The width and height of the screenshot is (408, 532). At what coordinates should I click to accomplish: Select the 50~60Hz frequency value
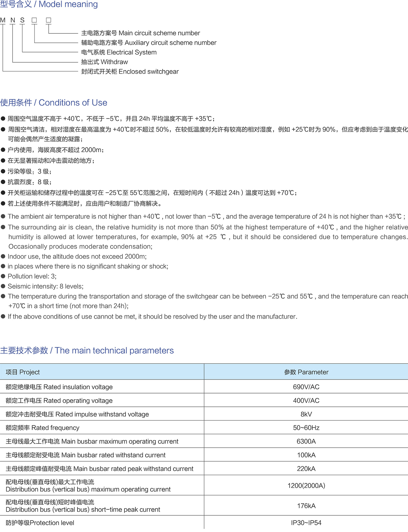click(306, 428)
